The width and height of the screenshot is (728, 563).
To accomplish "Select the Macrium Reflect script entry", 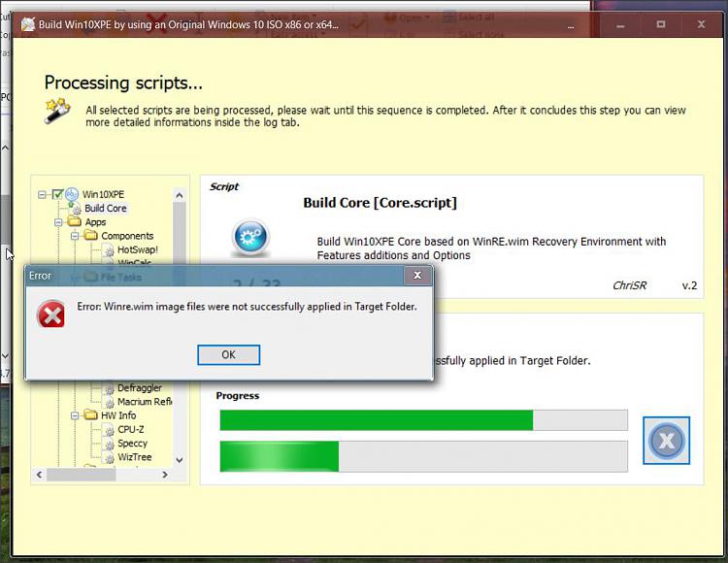I will point(145,402).
